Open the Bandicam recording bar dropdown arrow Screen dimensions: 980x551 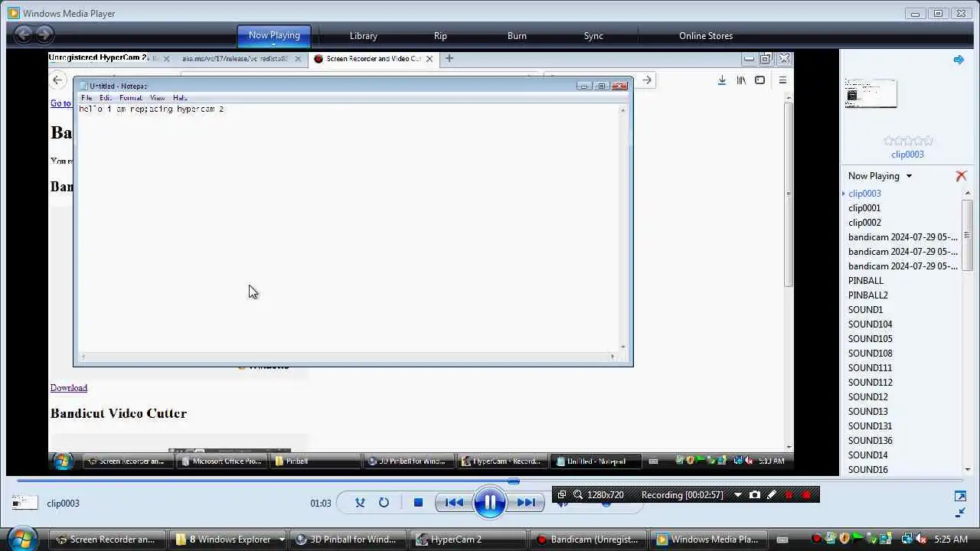738,495
